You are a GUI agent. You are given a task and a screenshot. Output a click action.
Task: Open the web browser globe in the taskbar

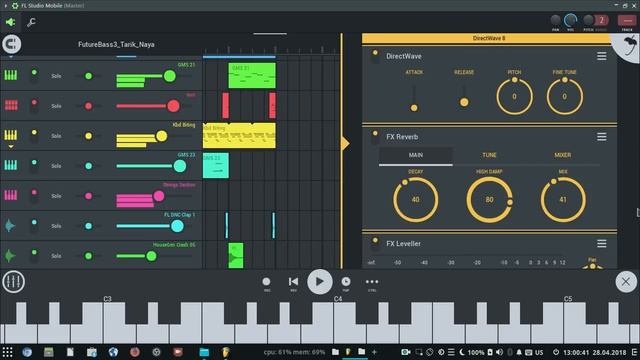113,352
